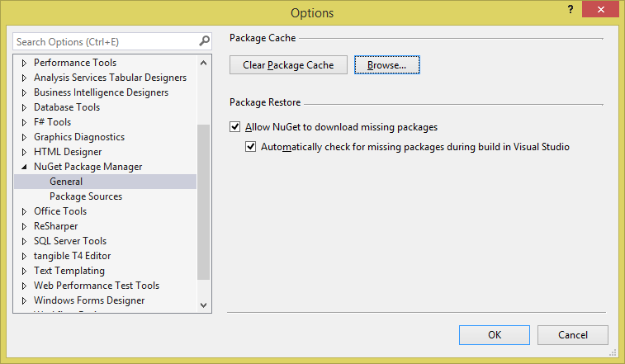Toggle automatic check for missing packages during build

coord(250,147)
